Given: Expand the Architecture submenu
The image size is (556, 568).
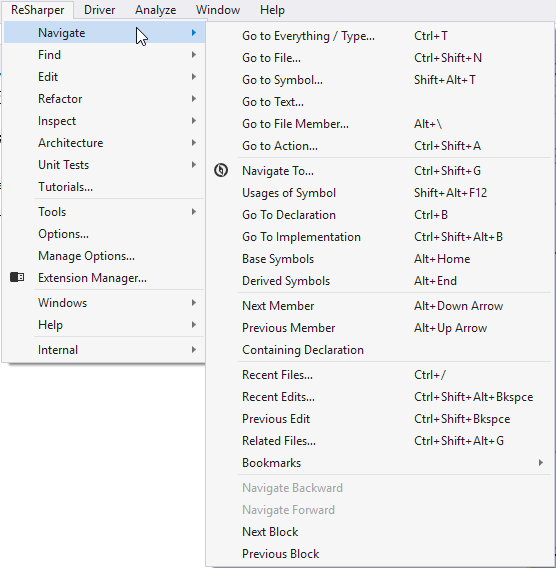Looking at the screenshot, I should 104,143.
